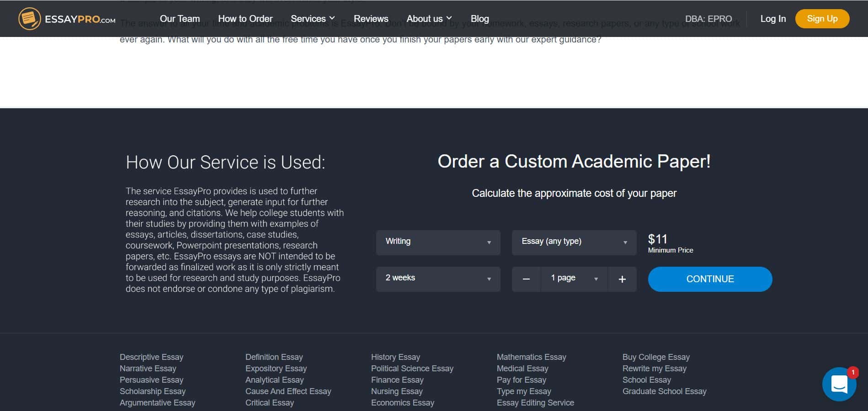The height and width of the screenshot is (411, 868).
Task: Open Essay Editing Service link
Action: coord(535,403)
